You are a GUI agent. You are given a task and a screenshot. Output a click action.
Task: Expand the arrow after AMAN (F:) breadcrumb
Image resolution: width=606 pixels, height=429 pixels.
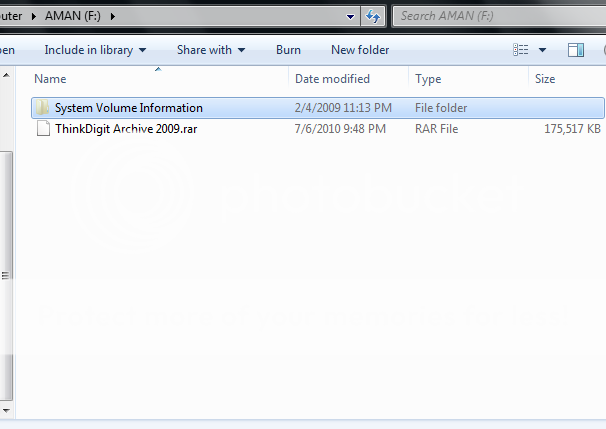point(112,16)
